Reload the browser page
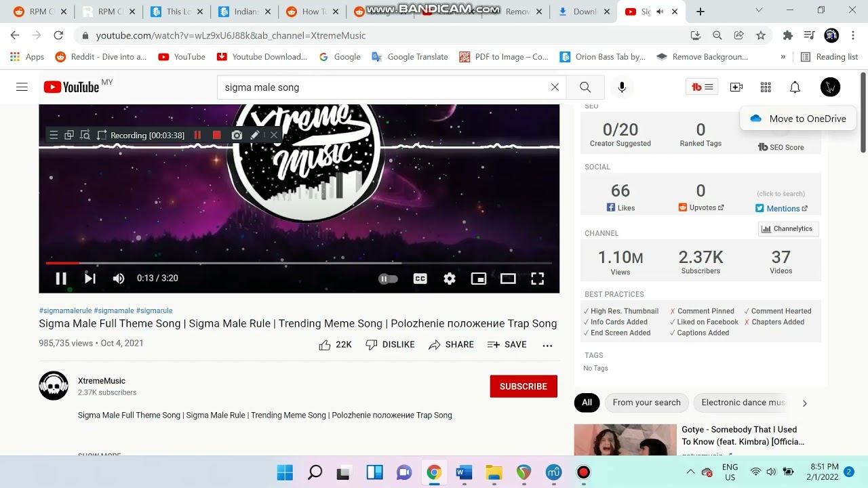The width and height of the screenshot is (868, 488). pyautogui.click(x=58, y=35)
